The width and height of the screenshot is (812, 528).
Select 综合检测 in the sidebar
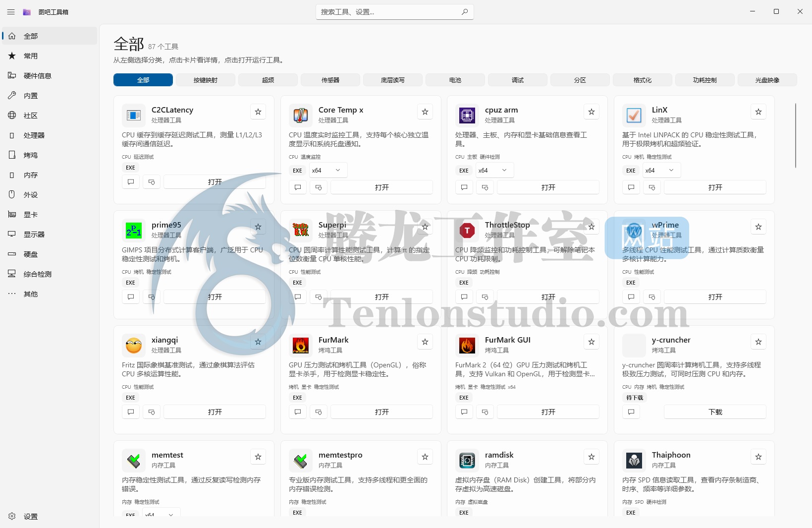click(x=50, y=274)
